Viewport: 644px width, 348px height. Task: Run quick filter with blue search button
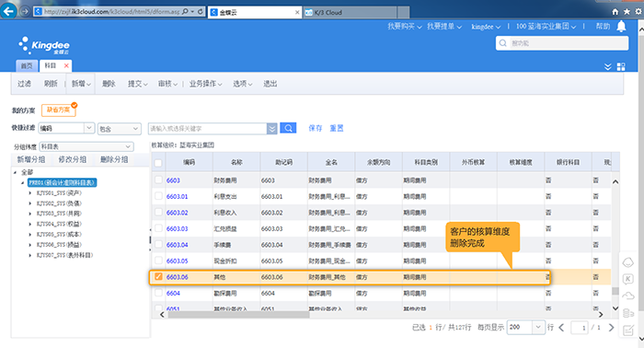tap(288, 128)
